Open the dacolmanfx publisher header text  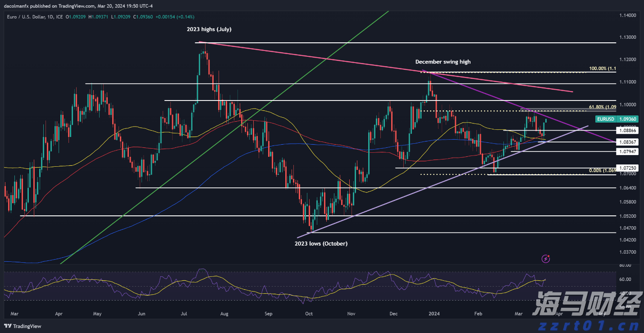[78, 6]
